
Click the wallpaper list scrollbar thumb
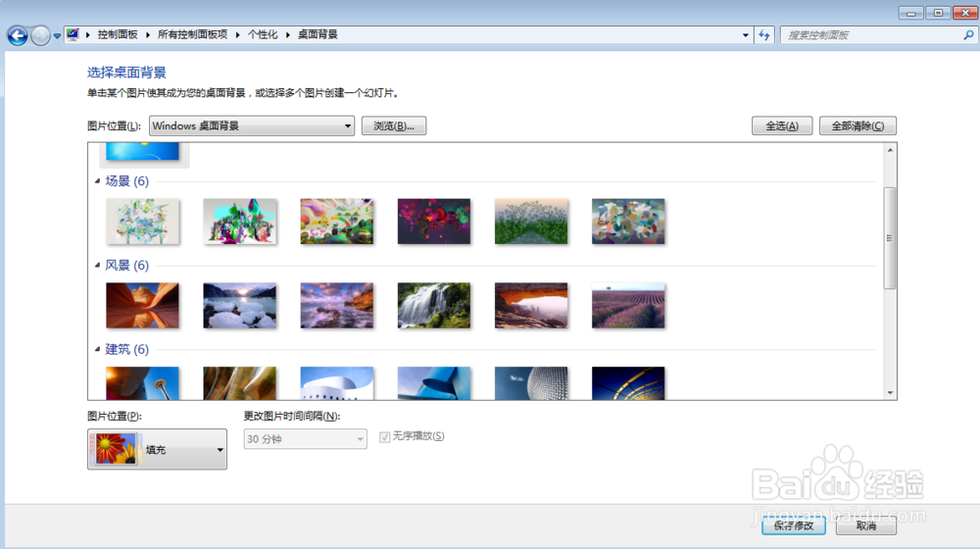point(890,237)
